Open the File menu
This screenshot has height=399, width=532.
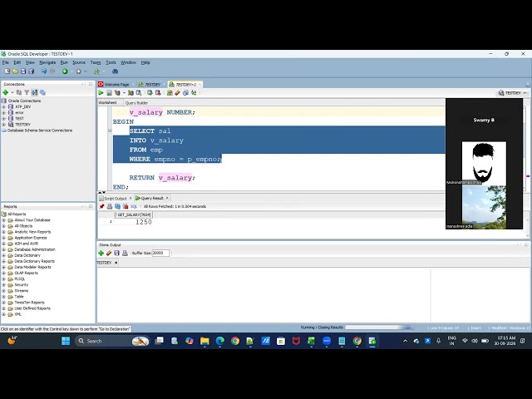point(6,62)
